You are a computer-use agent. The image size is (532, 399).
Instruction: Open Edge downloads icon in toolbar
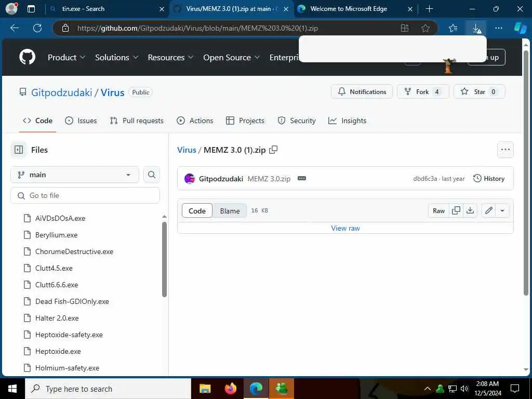pos(476,28)
